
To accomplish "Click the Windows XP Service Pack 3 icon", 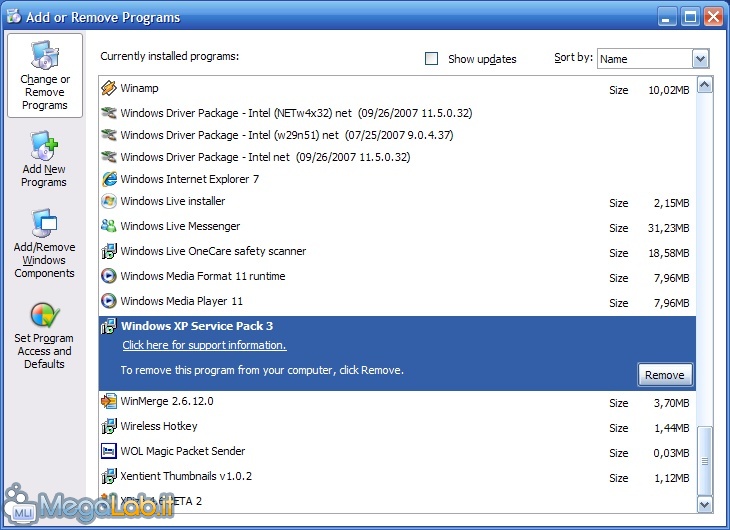I will pyautogui.click(x=109, y=326).
